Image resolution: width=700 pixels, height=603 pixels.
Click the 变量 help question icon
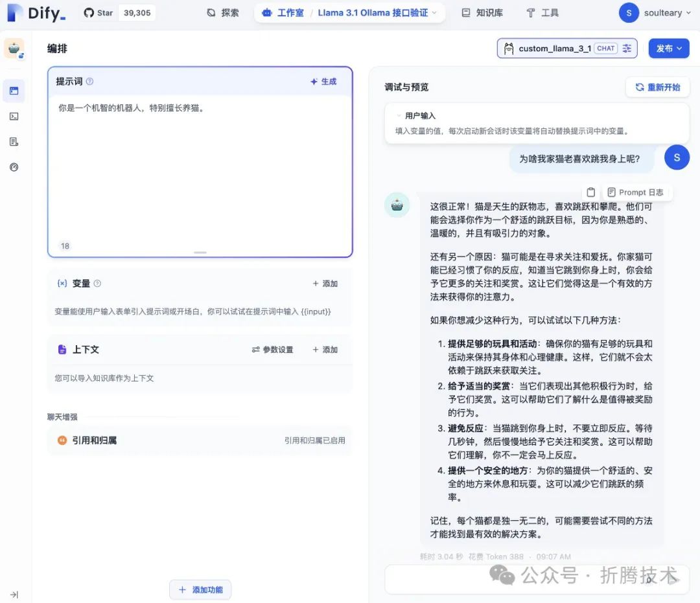(97, 283)
